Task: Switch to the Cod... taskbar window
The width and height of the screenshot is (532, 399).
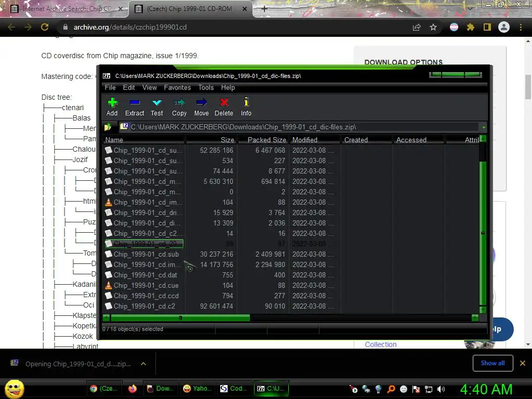Action: pyautogui.click(x=234, y=389)
